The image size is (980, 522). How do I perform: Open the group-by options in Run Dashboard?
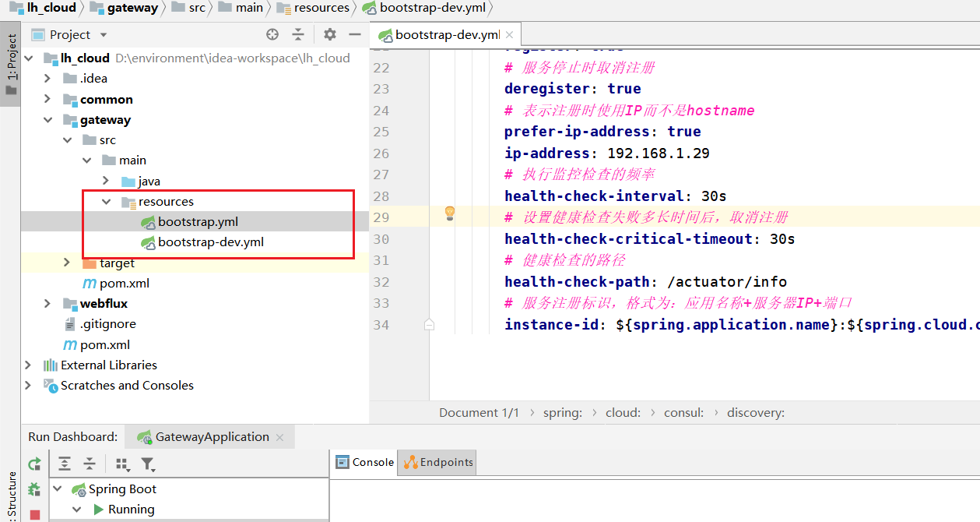click(x=122, y=464)
